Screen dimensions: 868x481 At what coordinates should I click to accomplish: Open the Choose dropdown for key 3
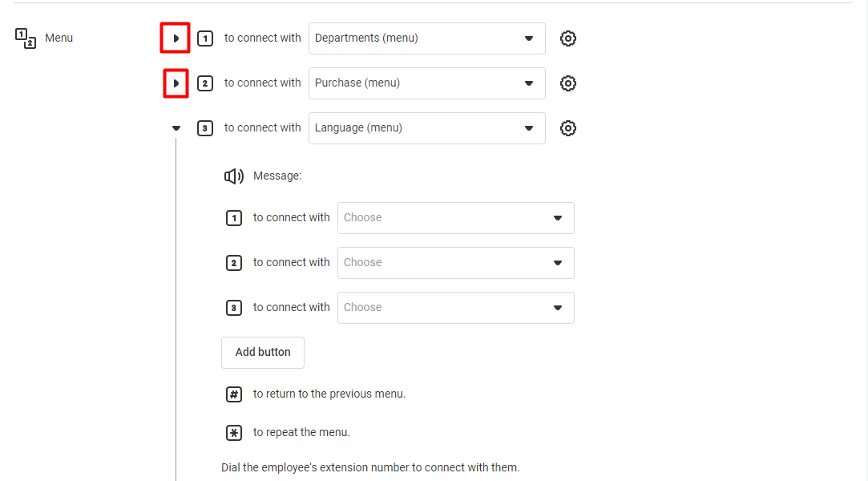455,307
